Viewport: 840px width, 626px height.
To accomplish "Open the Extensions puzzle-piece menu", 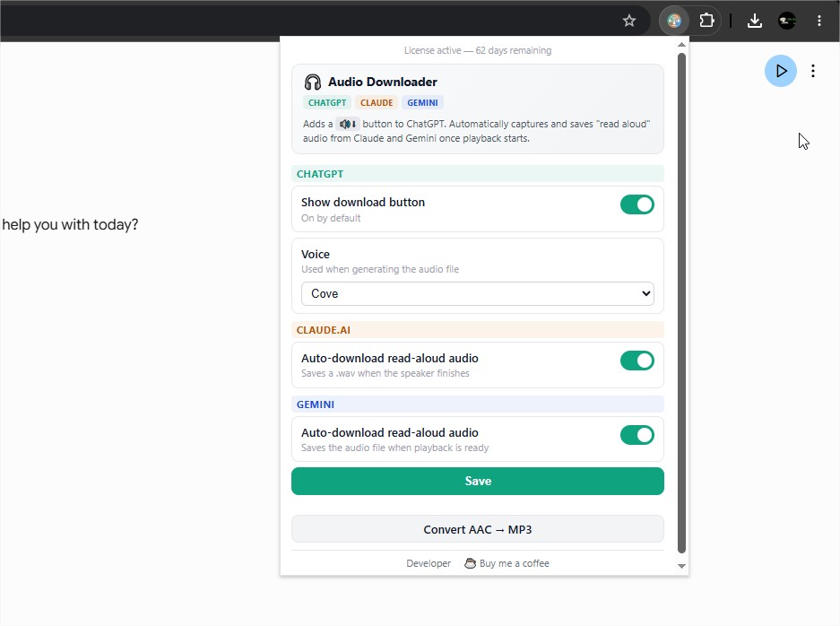I will tap(706, 21).
